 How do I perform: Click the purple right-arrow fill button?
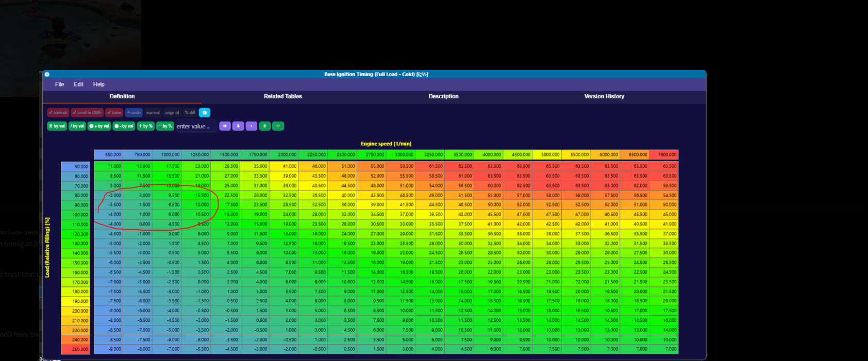[225, 126]
